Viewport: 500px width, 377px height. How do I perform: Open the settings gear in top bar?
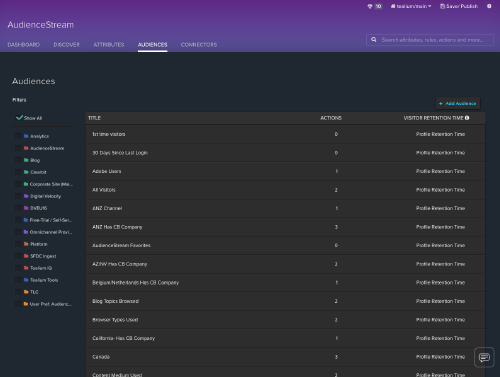[x=489, y=6]
